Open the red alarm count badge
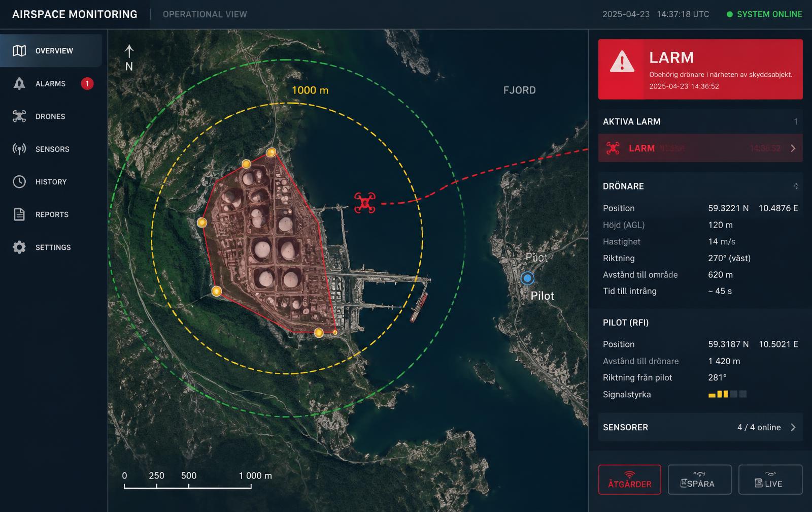The image size is (812, 512). 87,83
